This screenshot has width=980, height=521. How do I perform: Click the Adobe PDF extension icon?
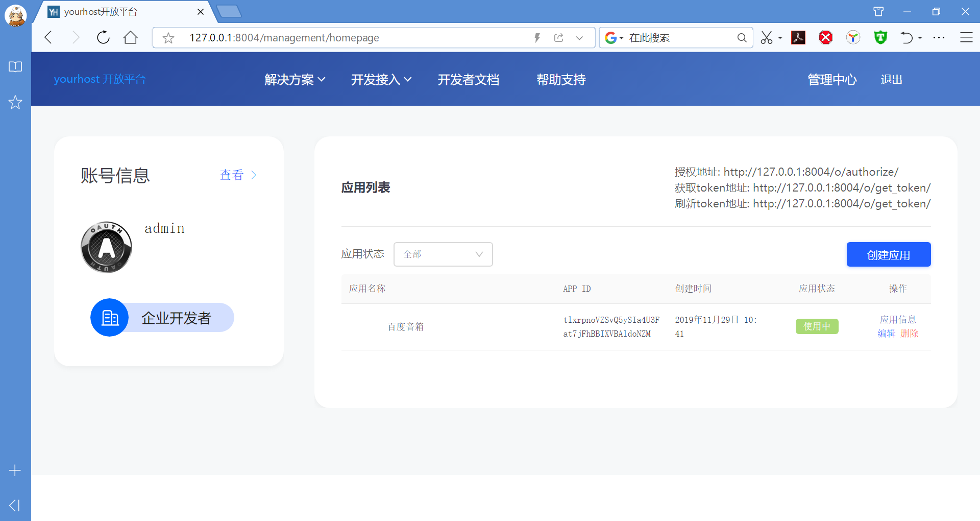click(x=798, y=37)
